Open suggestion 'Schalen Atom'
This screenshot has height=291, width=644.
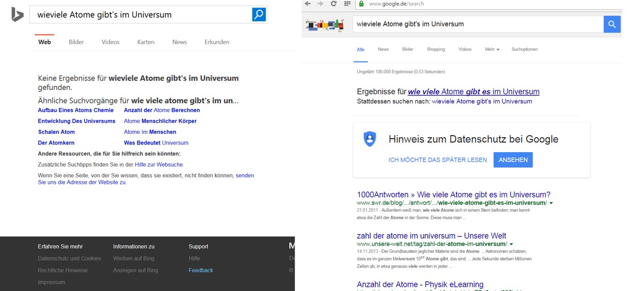coord(56,132)
